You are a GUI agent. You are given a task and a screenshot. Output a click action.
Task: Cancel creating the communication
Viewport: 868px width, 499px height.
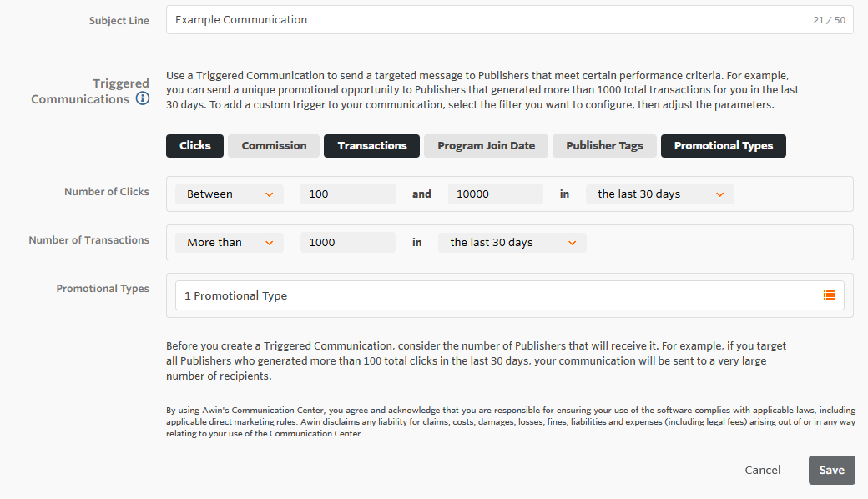[762, 470]
